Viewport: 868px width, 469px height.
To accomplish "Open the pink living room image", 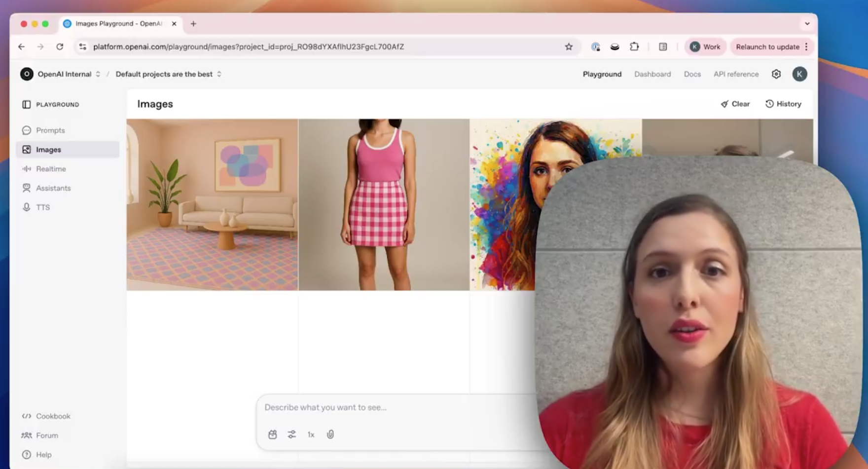I will (x=212, y=204).
